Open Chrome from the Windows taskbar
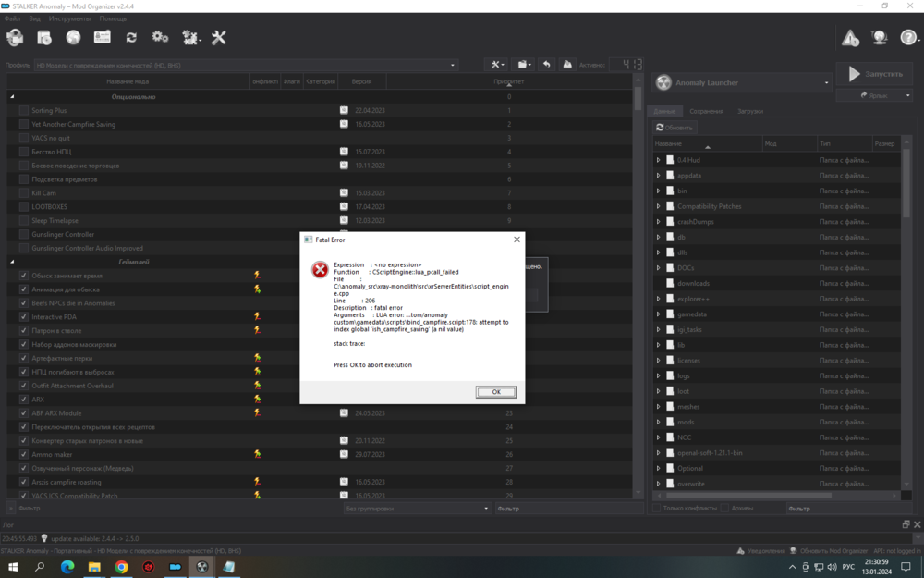Screen dimensions: 924x578 121,567
